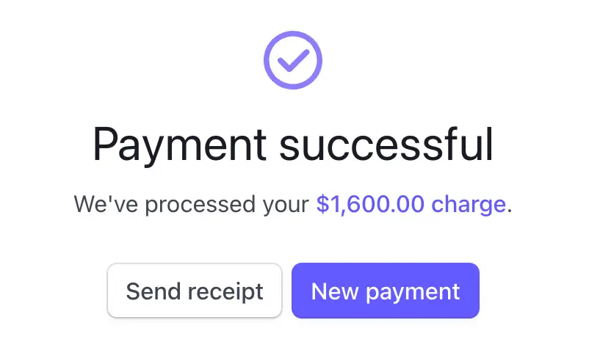
Task: Click the Payment successful heading
Action: [x=293, y=145]
